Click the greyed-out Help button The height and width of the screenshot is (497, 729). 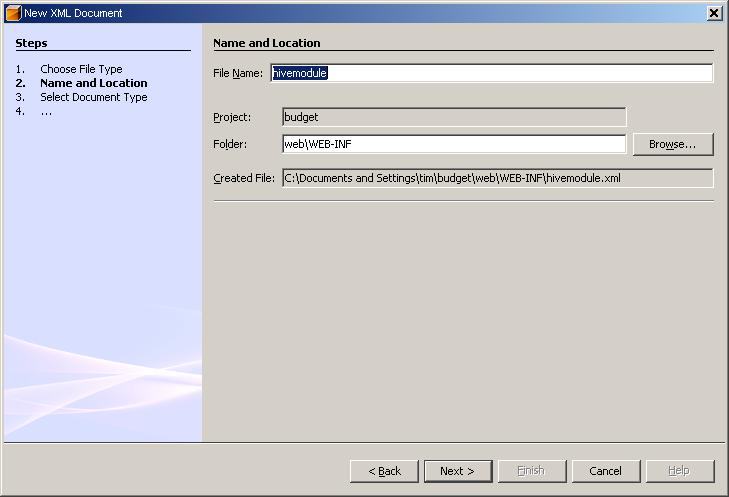[x=680, y=471]
